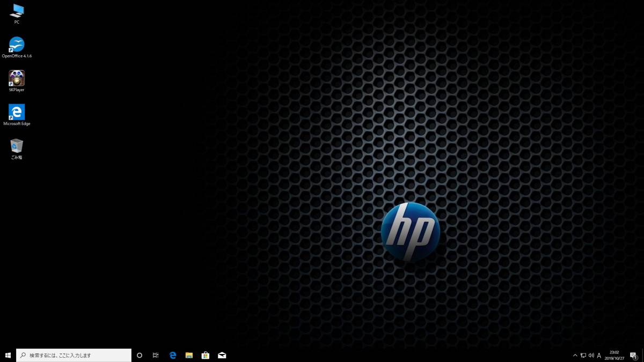Open Cortana from the taskbar
Screen dimensions: 644x362
coord(140,355)
